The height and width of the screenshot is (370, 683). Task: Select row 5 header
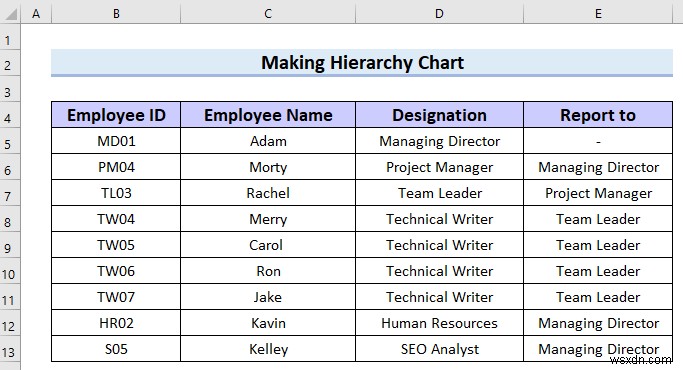(10, 141)
